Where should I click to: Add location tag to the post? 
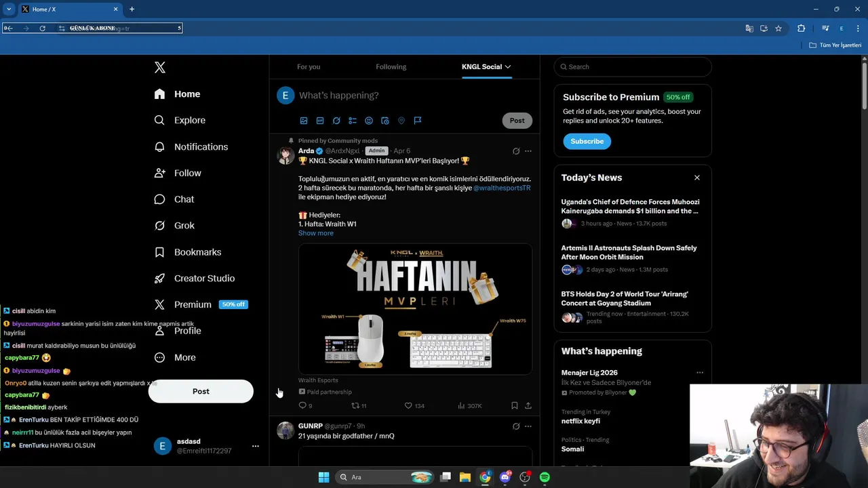[401, 121]
